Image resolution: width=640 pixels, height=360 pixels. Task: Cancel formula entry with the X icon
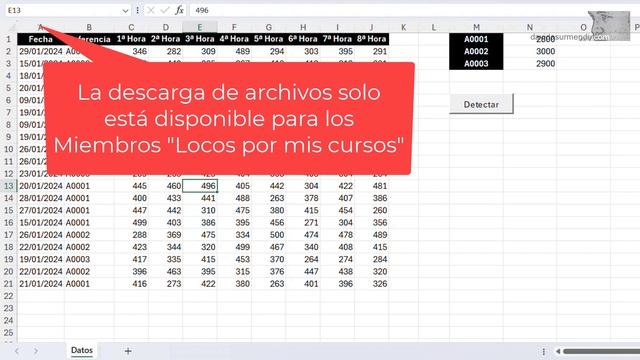[151, 11]
